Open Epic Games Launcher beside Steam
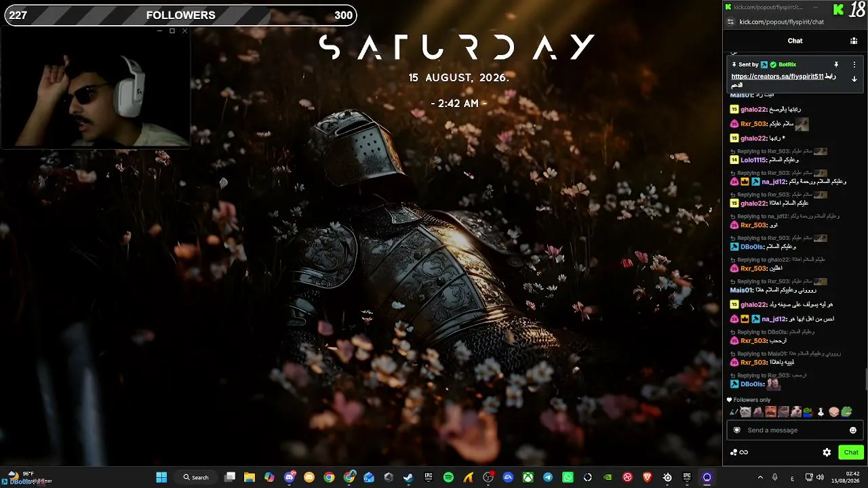This screenshot has height=488, width=868. [428, 477]
